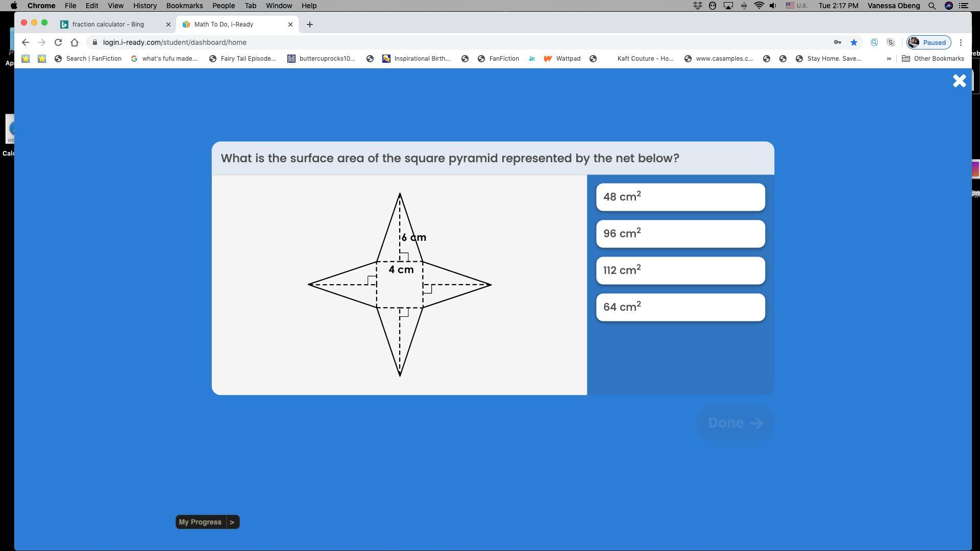The width and height of the screenshot is (980, 551).
Task: Open the History menu
Action: (x=144, y=6)
